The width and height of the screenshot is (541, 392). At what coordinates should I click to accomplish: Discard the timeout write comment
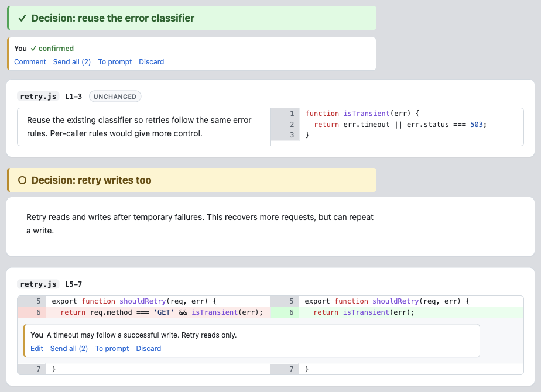click(x=148, y=349)
